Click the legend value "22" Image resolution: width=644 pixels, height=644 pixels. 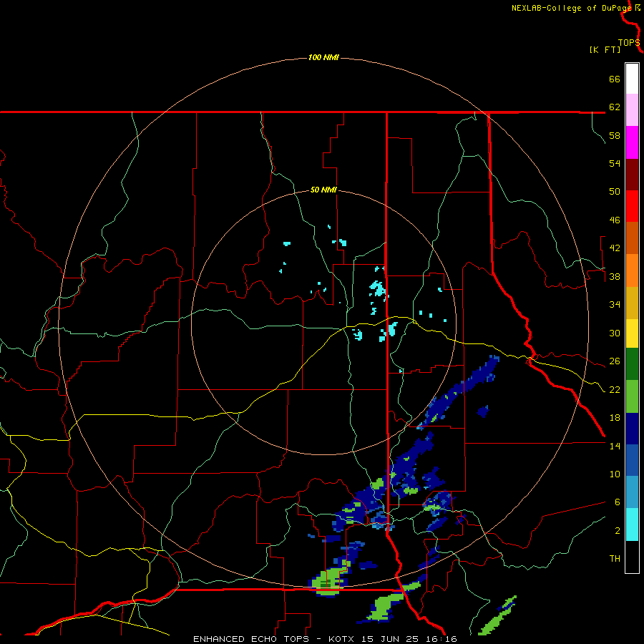click(615, 389)
